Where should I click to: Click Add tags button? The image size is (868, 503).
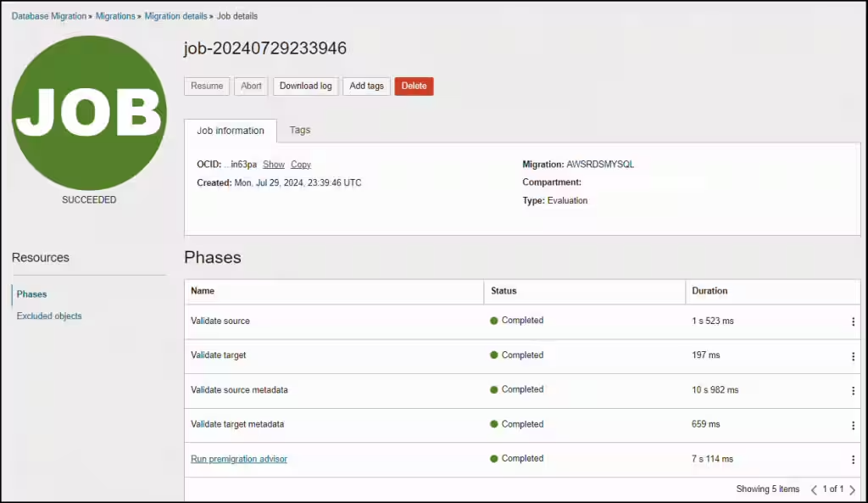[366, 86]
